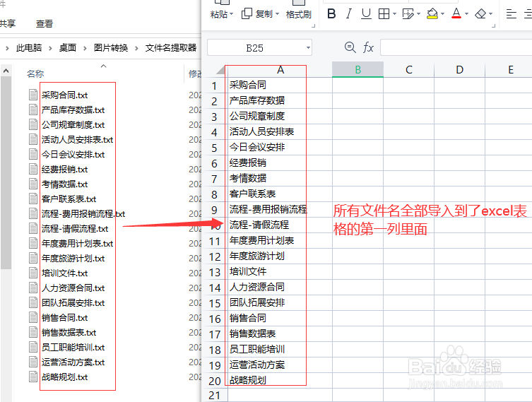
Task: Select file 年度旅游计划.txt
Action: [x=73, y=259]
